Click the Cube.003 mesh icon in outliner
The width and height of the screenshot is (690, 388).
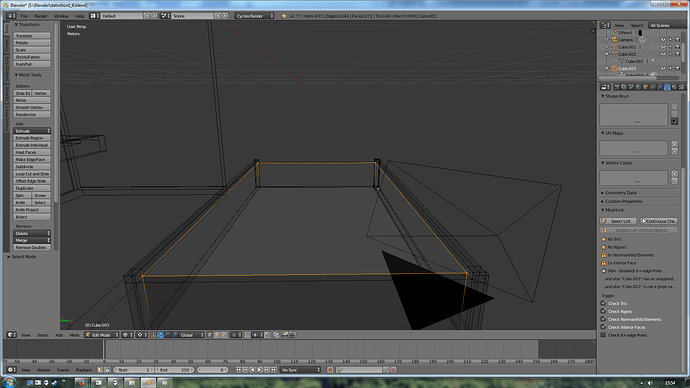pos(614,69)
